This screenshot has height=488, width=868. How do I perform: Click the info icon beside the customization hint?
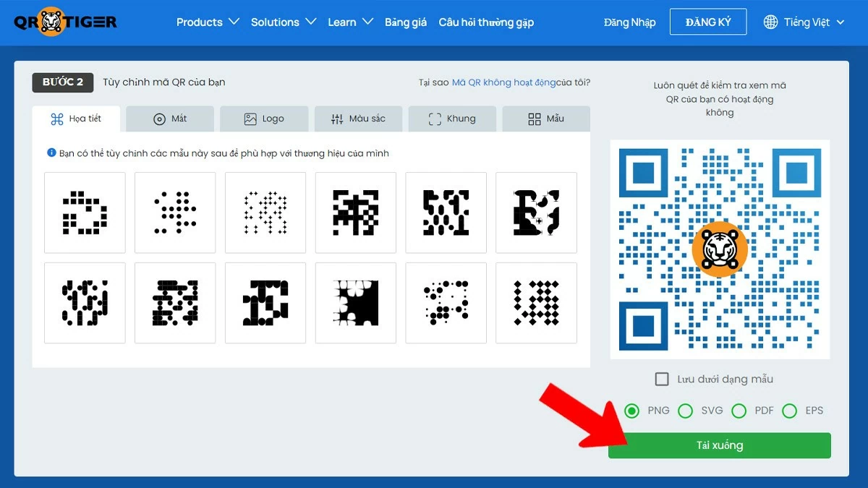coord(51,153)
